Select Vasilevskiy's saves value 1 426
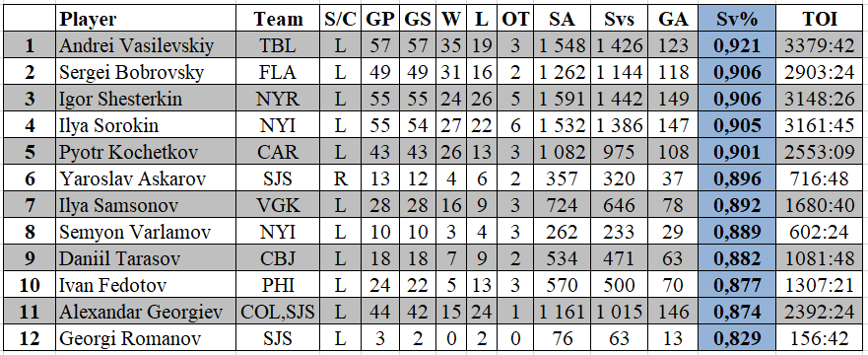Viewport: 868px width, 355px height. click(620, 45)
